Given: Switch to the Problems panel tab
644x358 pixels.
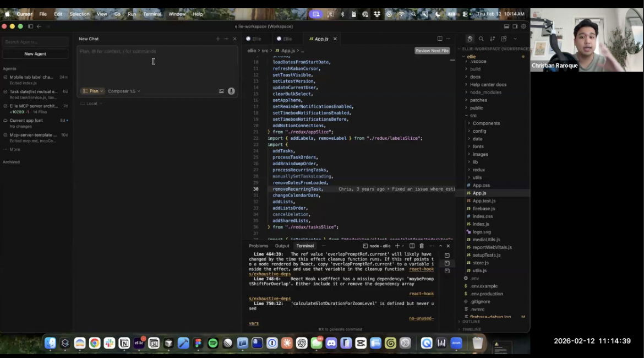Looking at the screenshot, I should point(258,246).
